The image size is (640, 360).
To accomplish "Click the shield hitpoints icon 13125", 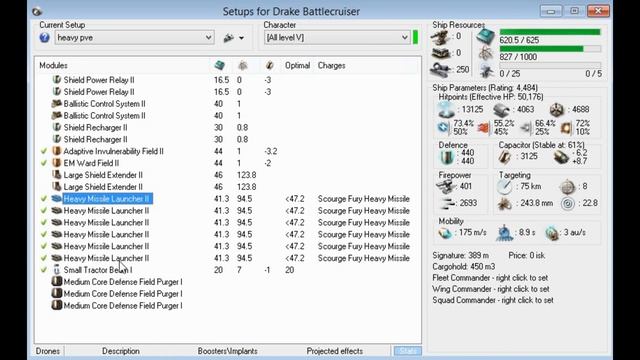I will 446,110.
